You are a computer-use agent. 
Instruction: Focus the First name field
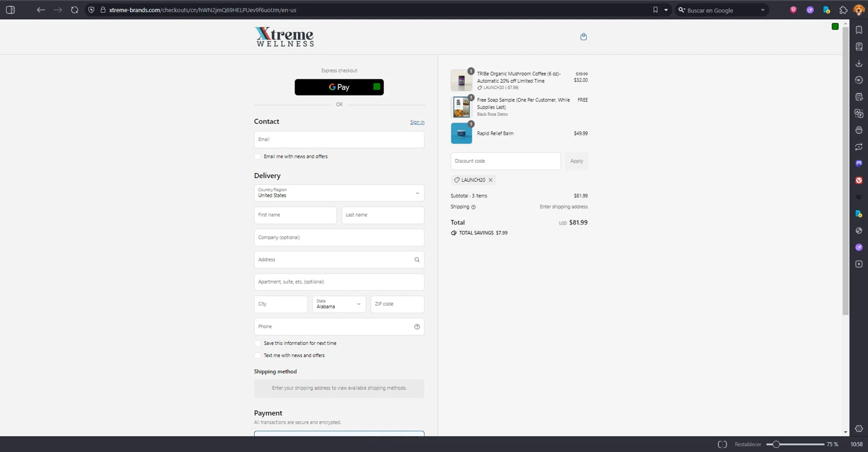295,215
